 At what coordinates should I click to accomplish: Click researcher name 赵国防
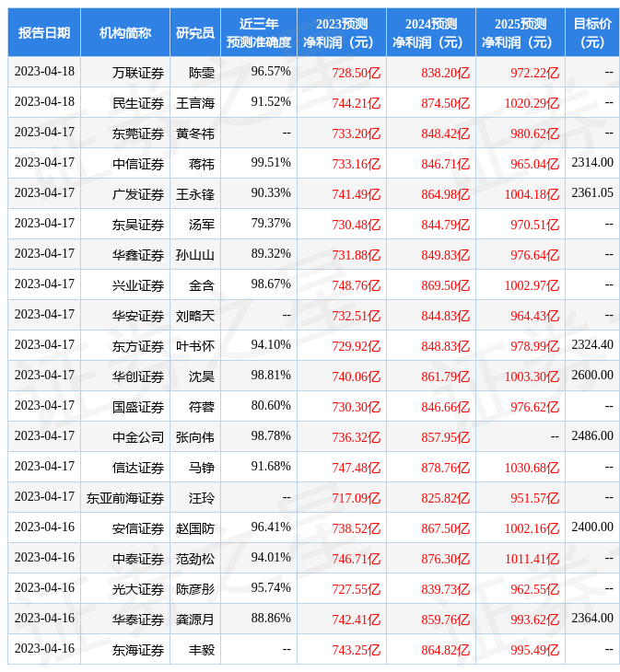click(195, 528)
